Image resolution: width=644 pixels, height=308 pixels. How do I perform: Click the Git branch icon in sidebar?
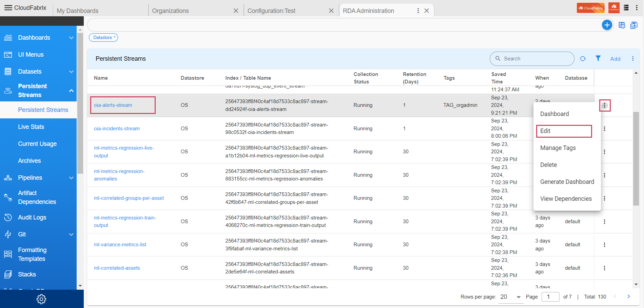pyautogui.click(x=8, y=234)
